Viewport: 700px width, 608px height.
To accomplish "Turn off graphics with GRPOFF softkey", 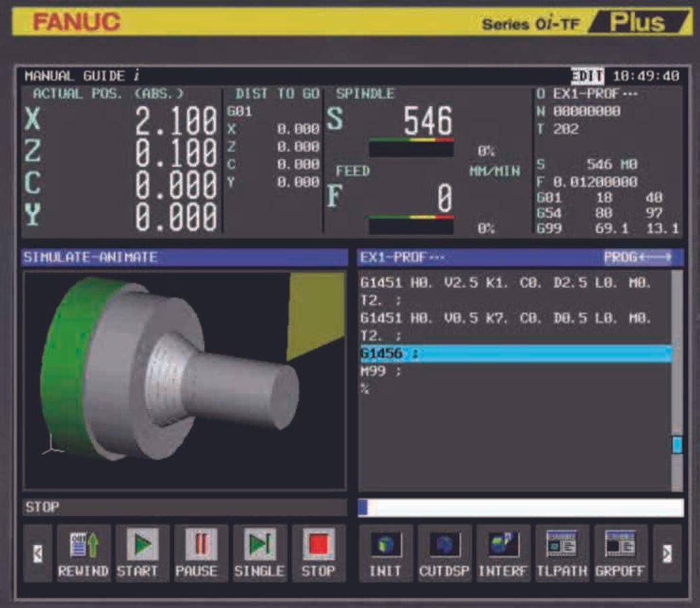I will tap(619, 553).
